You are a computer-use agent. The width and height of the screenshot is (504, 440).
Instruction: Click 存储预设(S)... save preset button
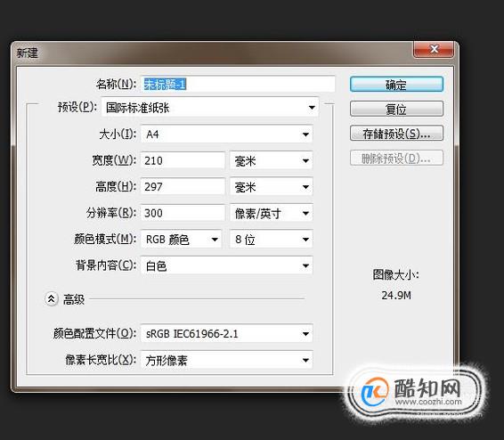(396, 134)
